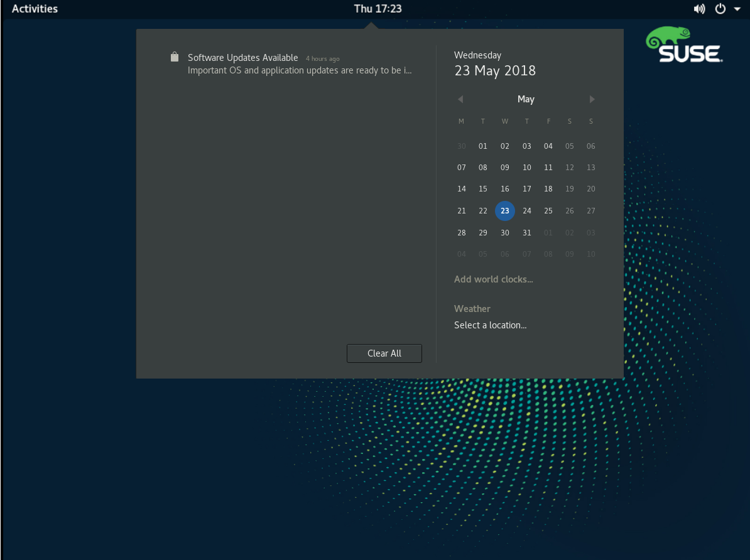The image size is (750, 560).
Task: Click the power icon in top bar
Action: (720, 9)
